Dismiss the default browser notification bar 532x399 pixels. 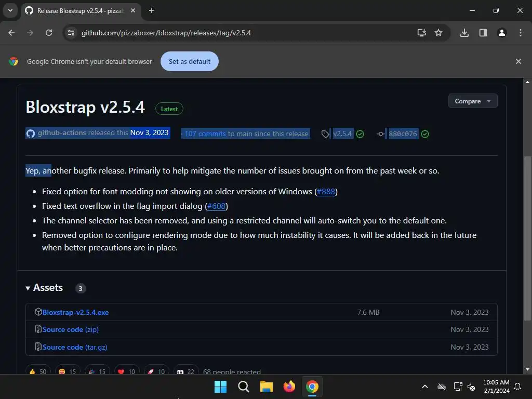518,61
